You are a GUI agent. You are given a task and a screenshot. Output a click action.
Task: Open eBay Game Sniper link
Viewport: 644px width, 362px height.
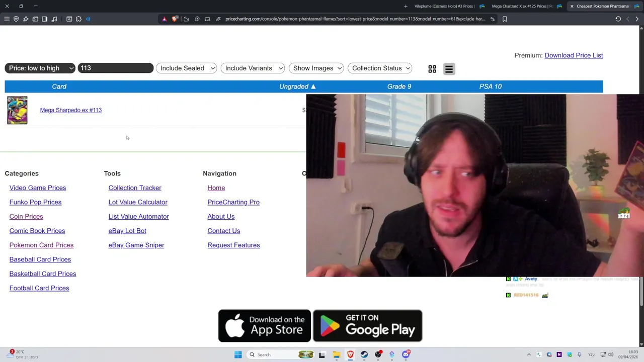(136, 245)
